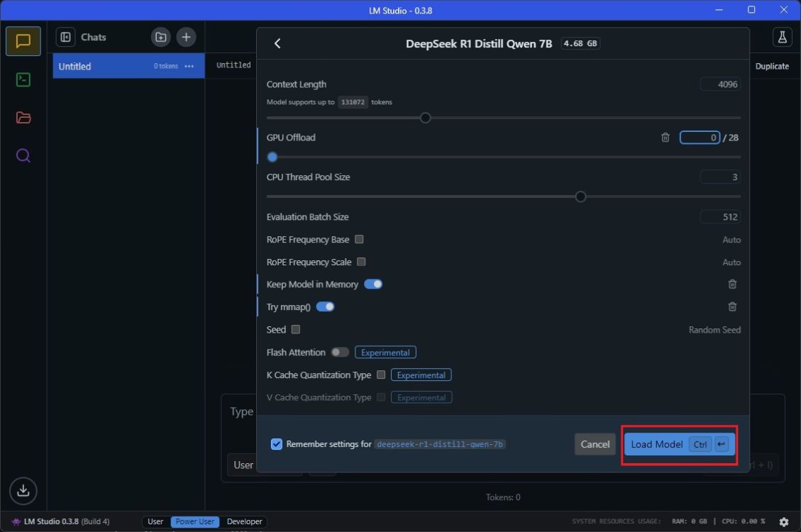Disable the Keep Model in Memory toggle

click(373, 284)
